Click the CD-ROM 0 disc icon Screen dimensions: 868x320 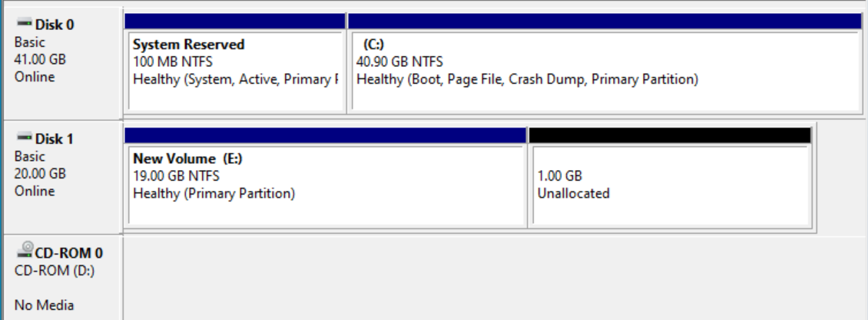click(25, 251)
